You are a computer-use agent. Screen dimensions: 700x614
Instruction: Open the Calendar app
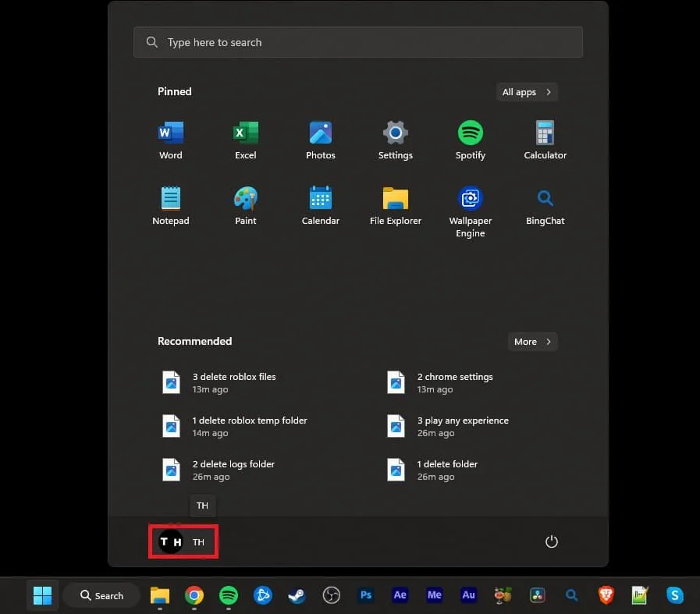320,200
